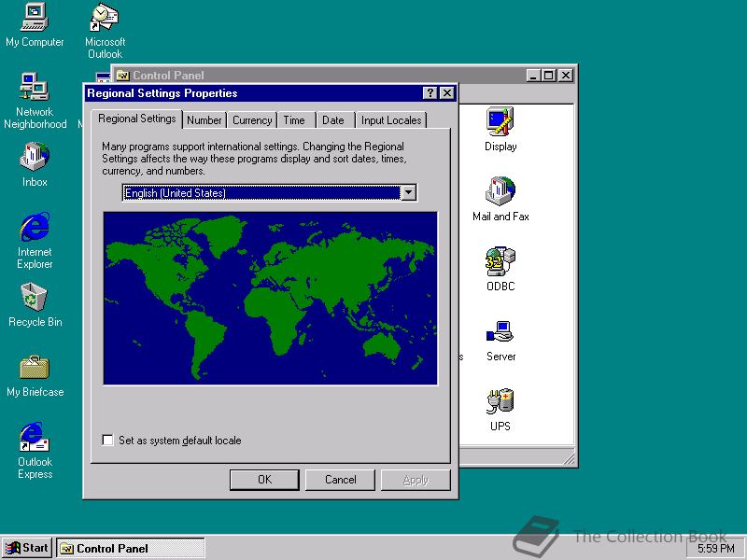The width and height of the screenshot is (747, 560).
Task: Open the English (United States) locale dropdown arrow
Action: click(x=408, y=192)
